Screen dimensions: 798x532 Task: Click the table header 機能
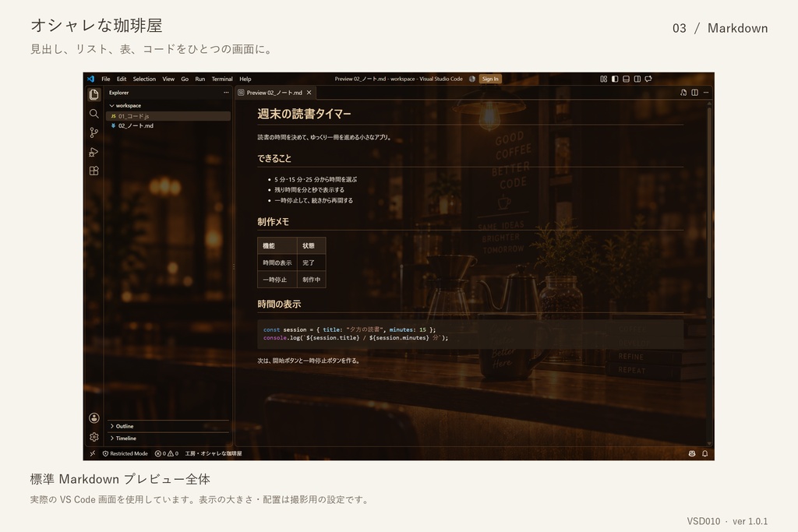point(277,245)
